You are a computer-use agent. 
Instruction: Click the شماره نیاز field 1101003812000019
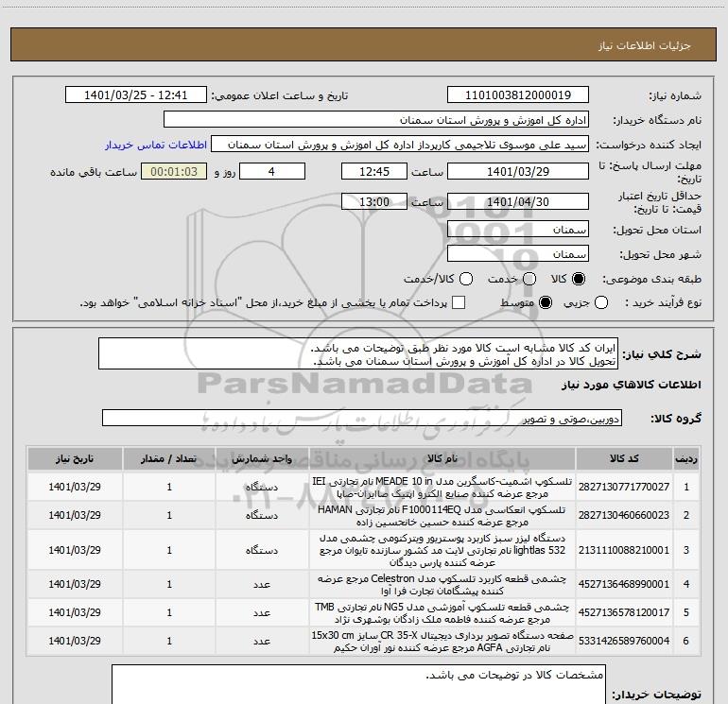coord(518,94)
